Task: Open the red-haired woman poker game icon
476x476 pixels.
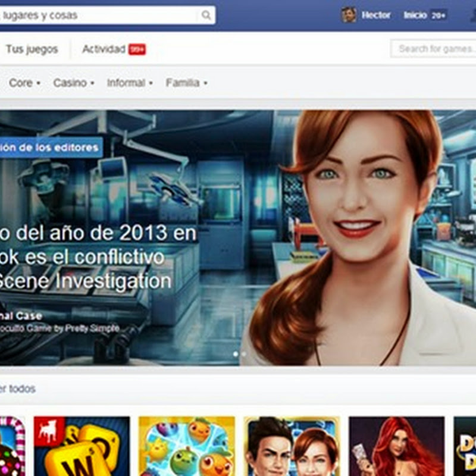Action: point(396,446)
